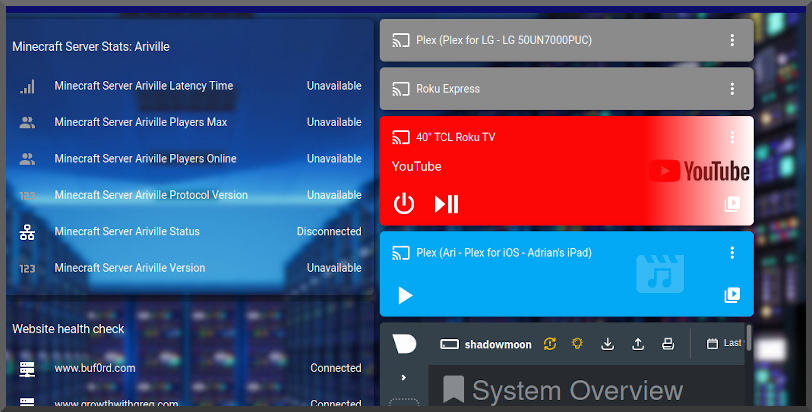Image resolution: width=812 pixels, height=412 pixels.
Task: Click the Netdata update refresh icon
Action: point(549,344)
